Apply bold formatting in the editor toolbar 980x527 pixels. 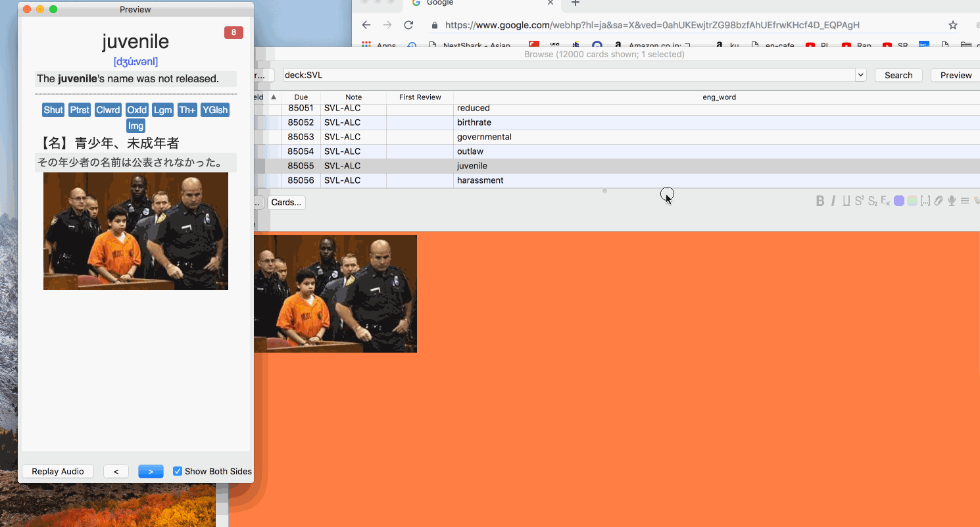tap(820, 201)
